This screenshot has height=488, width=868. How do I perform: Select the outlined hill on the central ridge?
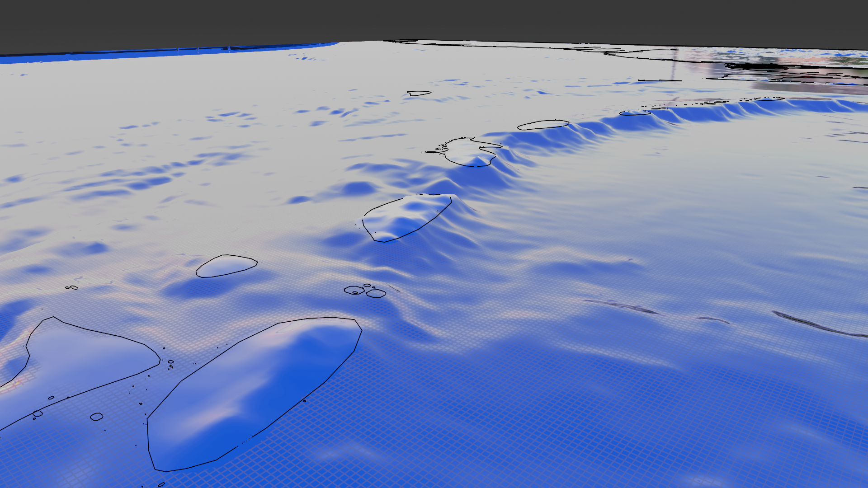point(407,218)
